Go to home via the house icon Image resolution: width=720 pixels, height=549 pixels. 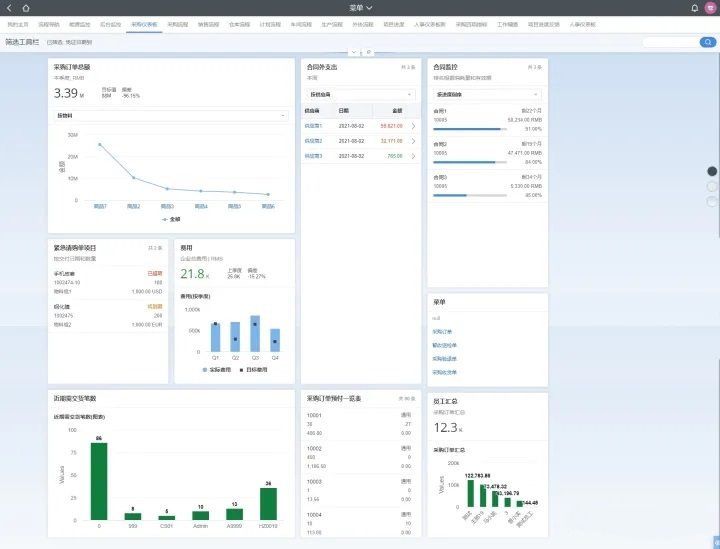coord(25,8)
